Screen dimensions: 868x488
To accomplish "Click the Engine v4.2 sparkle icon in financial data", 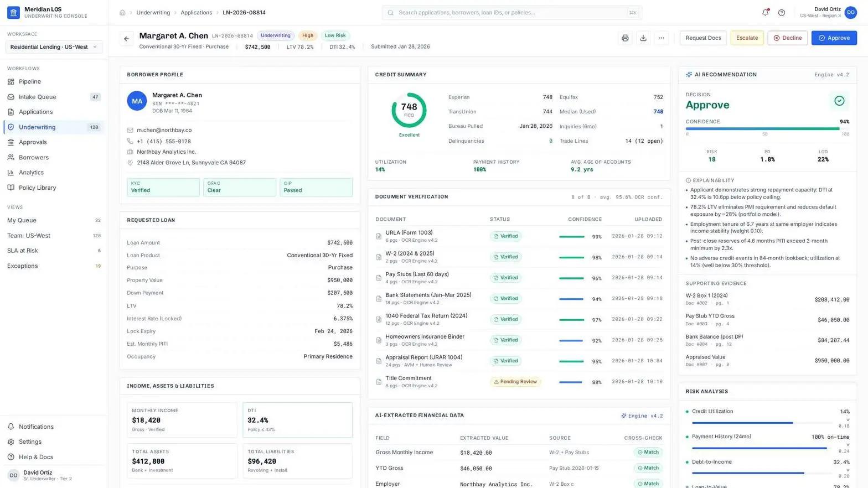I will pos(624,416).
